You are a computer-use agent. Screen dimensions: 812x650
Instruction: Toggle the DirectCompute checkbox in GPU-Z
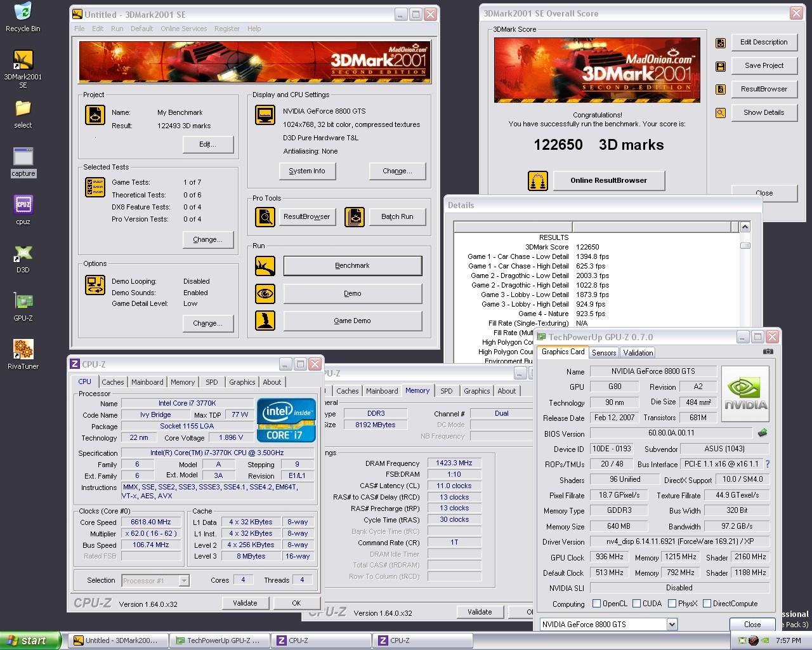coord(707,604)
